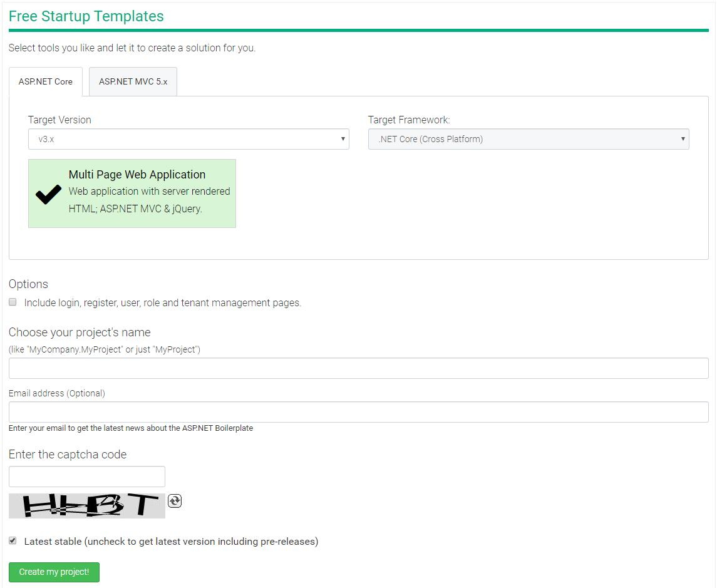
Task: Click the 'Latest stable' label text
Action: 172,542
